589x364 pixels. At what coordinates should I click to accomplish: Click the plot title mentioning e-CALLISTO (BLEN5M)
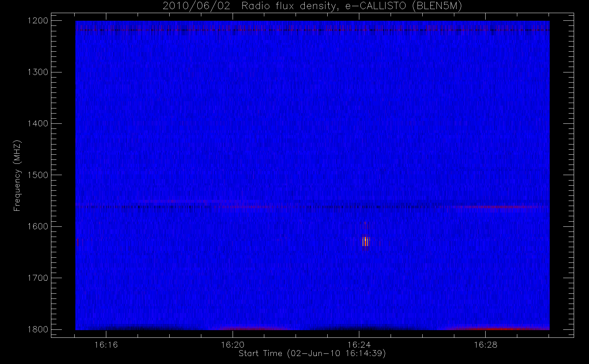(312, 6)
